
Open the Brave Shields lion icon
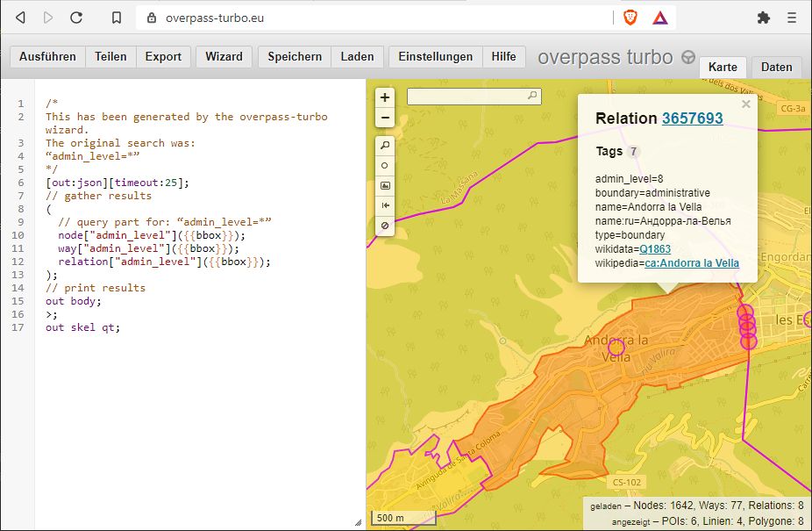630,18
